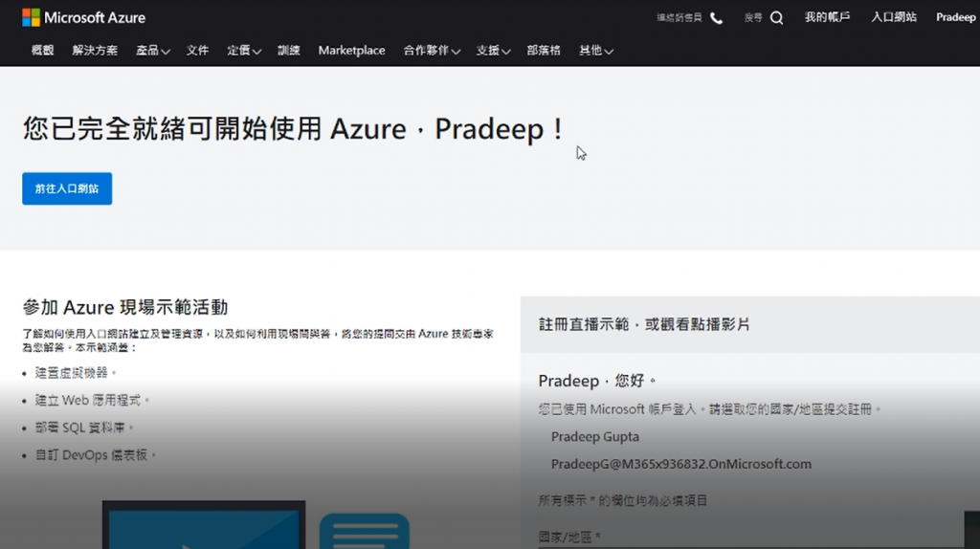Expand the 定價 dropdown
The image size is (980, 549).
pos(244,51)
